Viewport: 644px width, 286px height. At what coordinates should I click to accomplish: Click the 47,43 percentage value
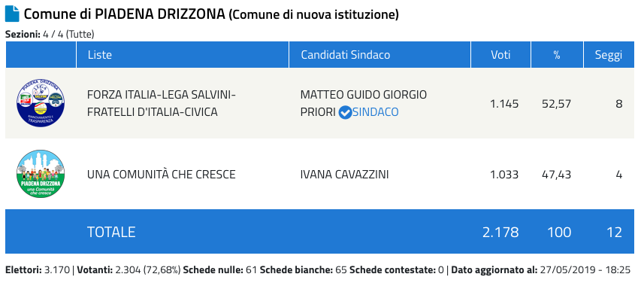pos(557,175)
